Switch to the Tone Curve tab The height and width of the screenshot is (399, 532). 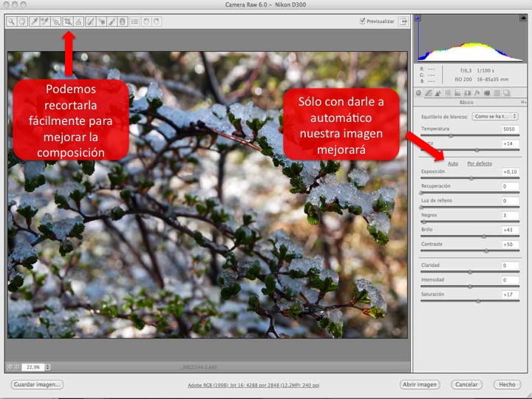coord(428,93)
